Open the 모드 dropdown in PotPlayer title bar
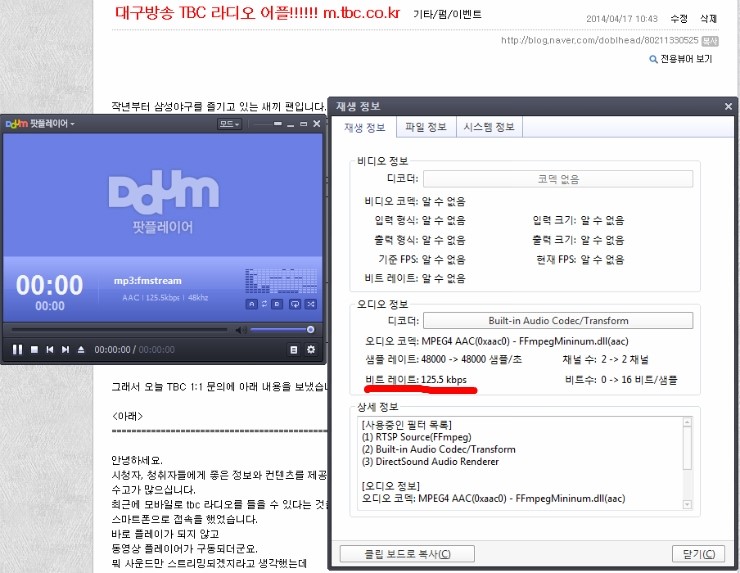740x573 pixels. tap(229, 124)
